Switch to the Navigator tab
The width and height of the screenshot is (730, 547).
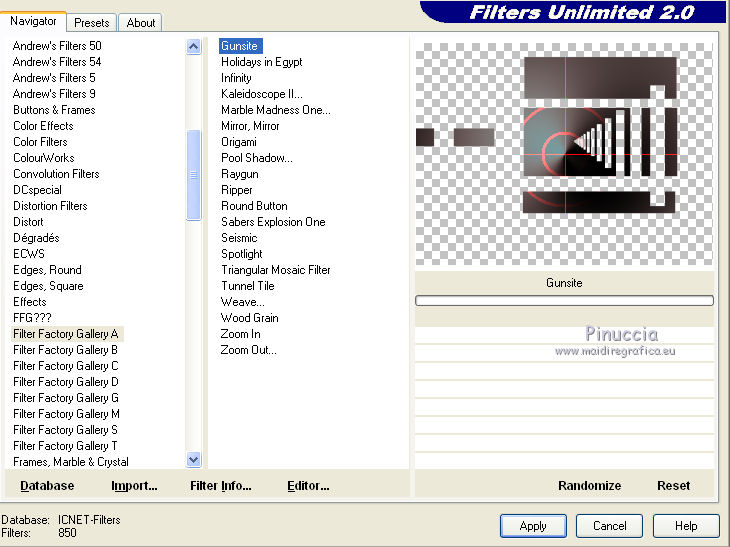point(33,21)
